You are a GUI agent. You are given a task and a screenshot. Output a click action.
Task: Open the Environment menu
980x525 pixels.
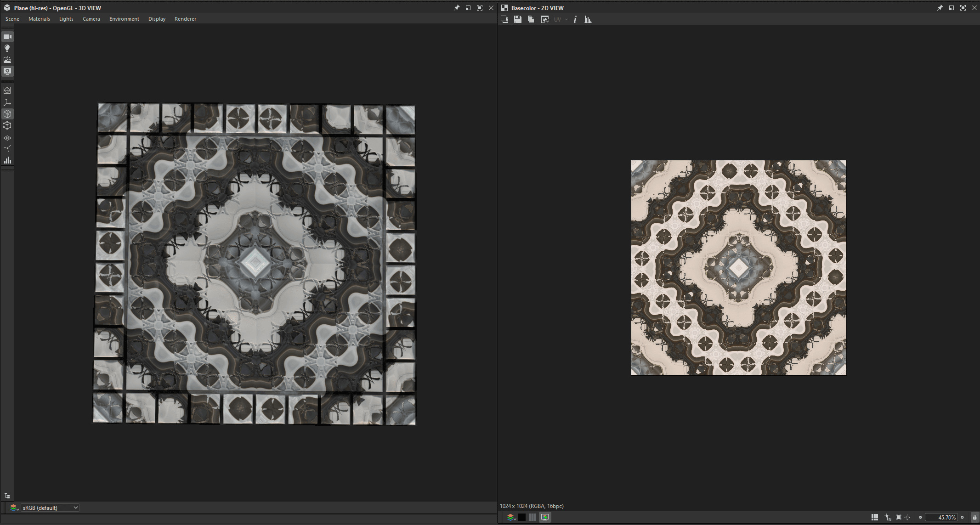click(x=124, y=19)
